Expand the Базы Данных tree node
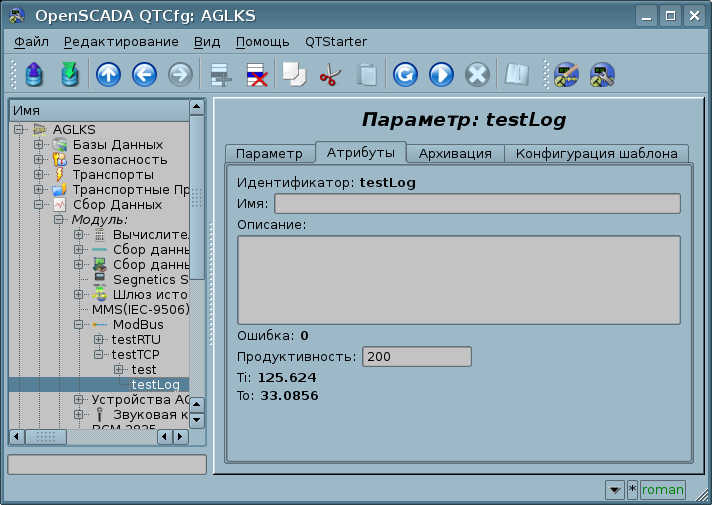 pyautogui.click(x=39, y=145)
